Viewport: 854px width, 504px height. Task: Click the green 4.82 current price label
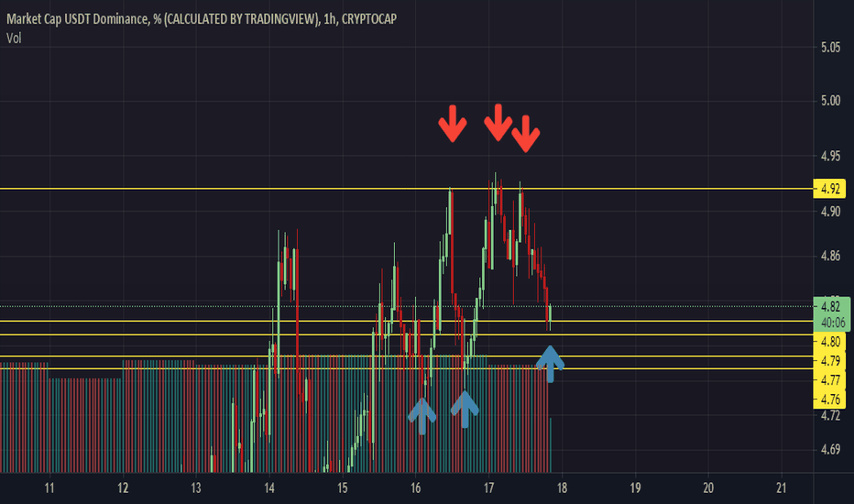click(831, 314)
